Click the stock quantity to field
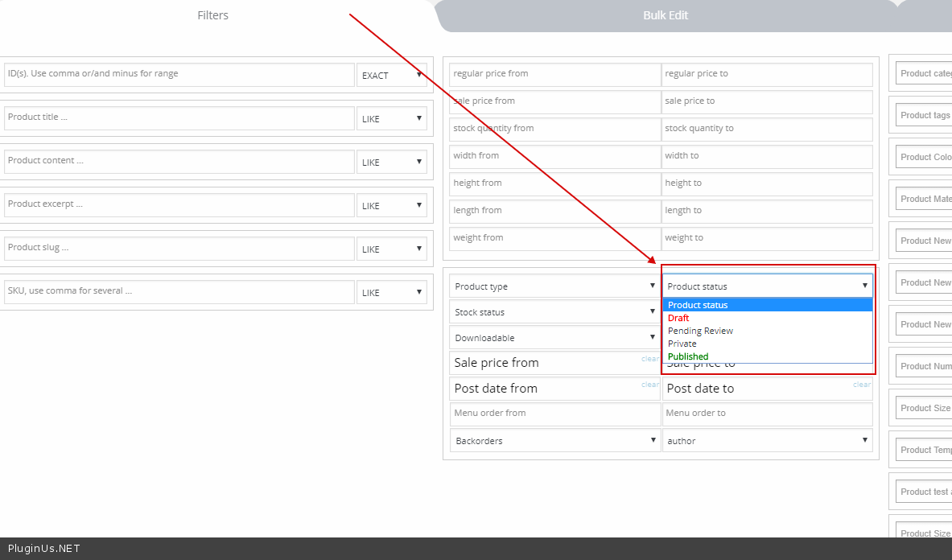The width and height of the screenshot is (952, 560). (x=767, y=129)
